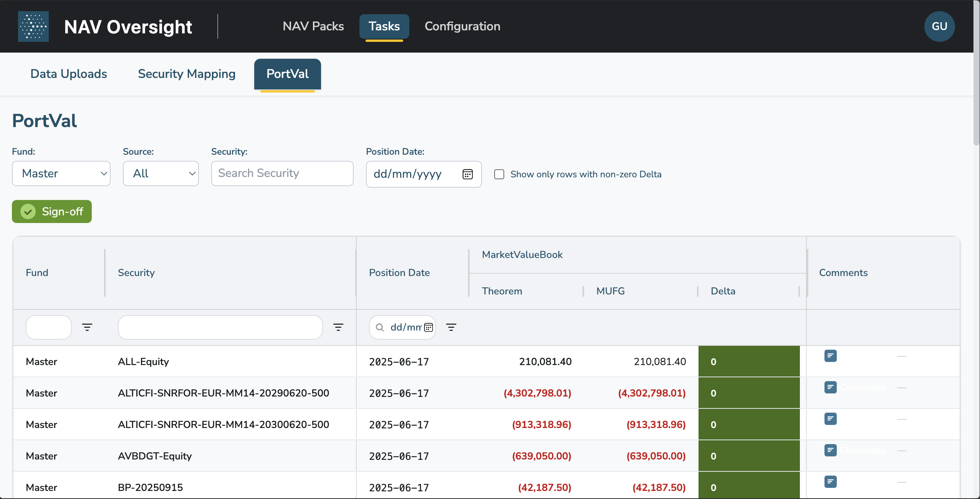The image size is (980, 499).
Task: Focus the Search Security input field
Action: click(282, 173)
